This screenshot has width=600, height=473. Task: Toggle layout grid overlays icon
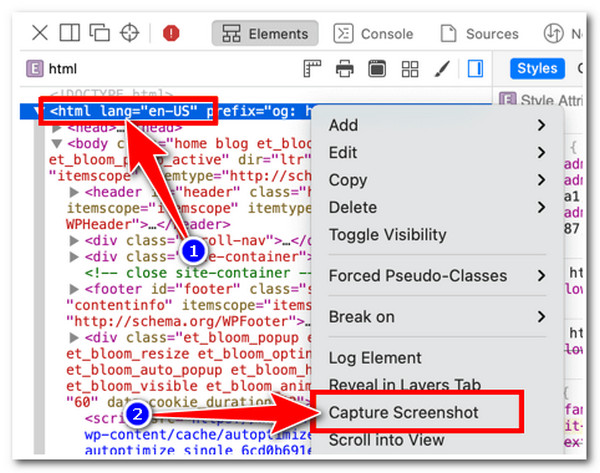pos(409,69)
